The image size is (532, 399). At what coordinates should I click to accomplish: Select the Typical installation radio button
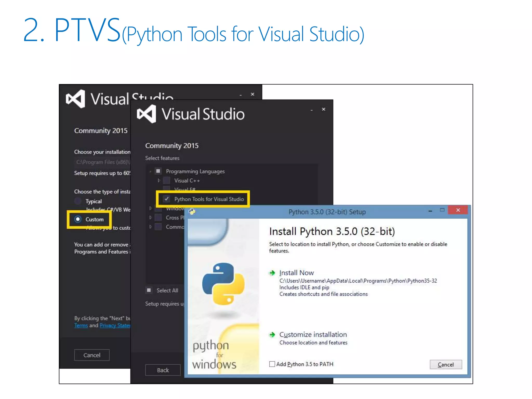click(78, 201)
